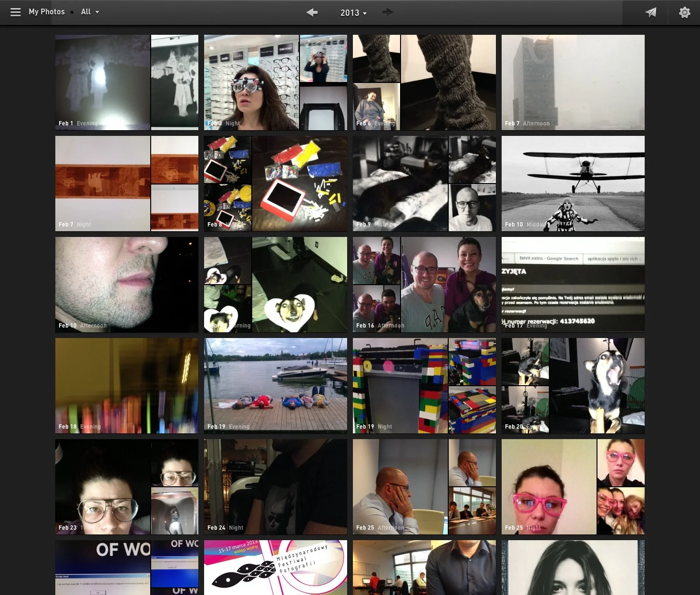Open the conference table group small photo
Screen dimensions: 700x595
tap(472, 511)
